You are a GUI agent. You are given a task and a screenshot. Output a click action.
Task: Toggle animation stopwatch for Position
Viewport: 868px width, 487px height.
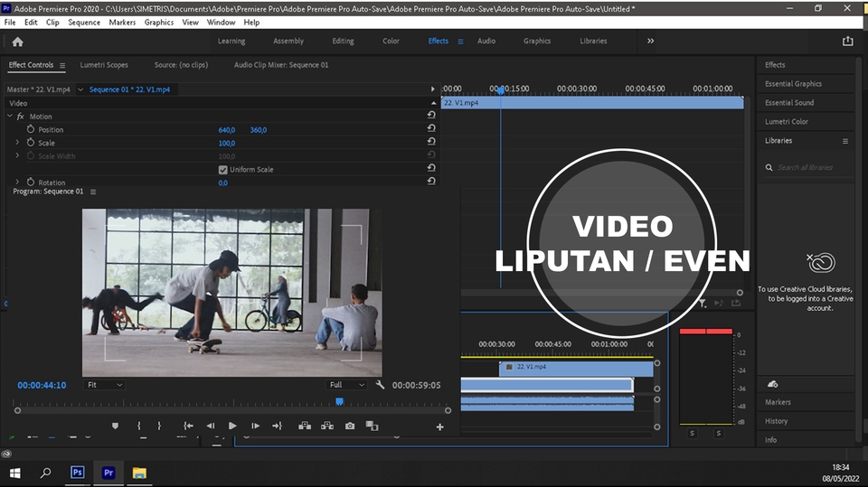coord(31,129)
